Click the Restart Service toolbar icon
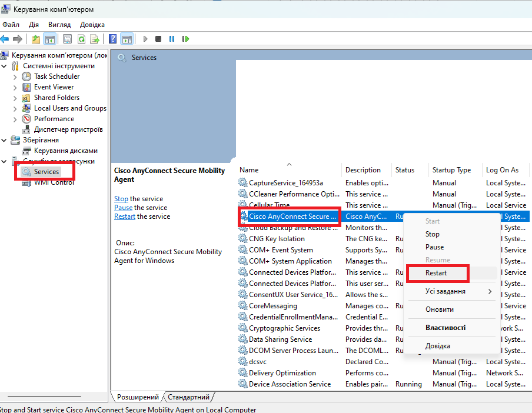Image resolution: width=532 pixels, height=413 pixels. tap(185, 39)
